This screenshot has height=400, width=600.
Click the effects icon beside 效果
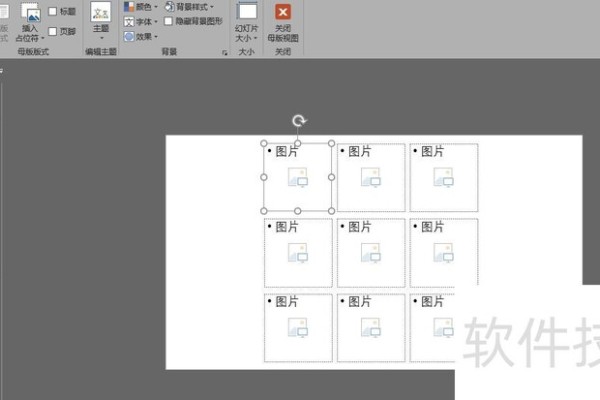pyautogui.click(x=129, y=37)
